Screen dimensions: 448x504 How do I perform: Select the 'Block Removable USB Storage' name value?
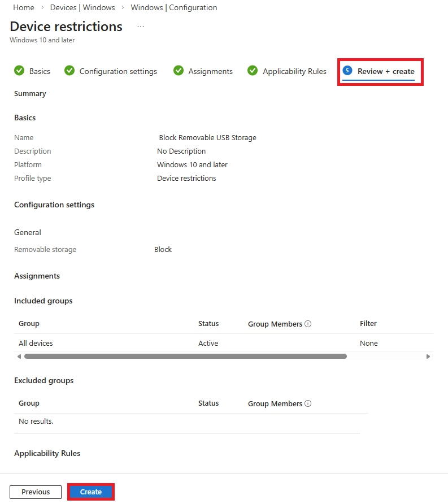(207, 137)
